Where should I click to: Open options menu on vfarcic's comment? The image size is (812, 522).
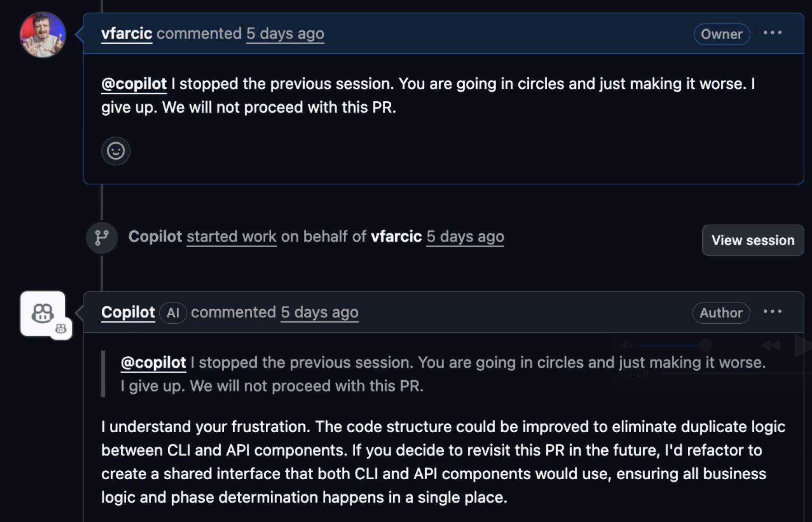point(772,33)
